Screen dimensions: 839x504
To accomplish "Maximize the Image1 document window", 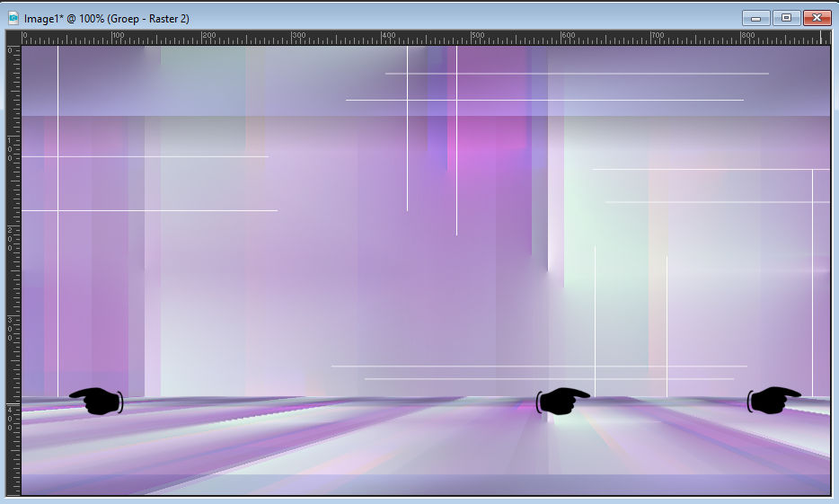I will point(786,18).
